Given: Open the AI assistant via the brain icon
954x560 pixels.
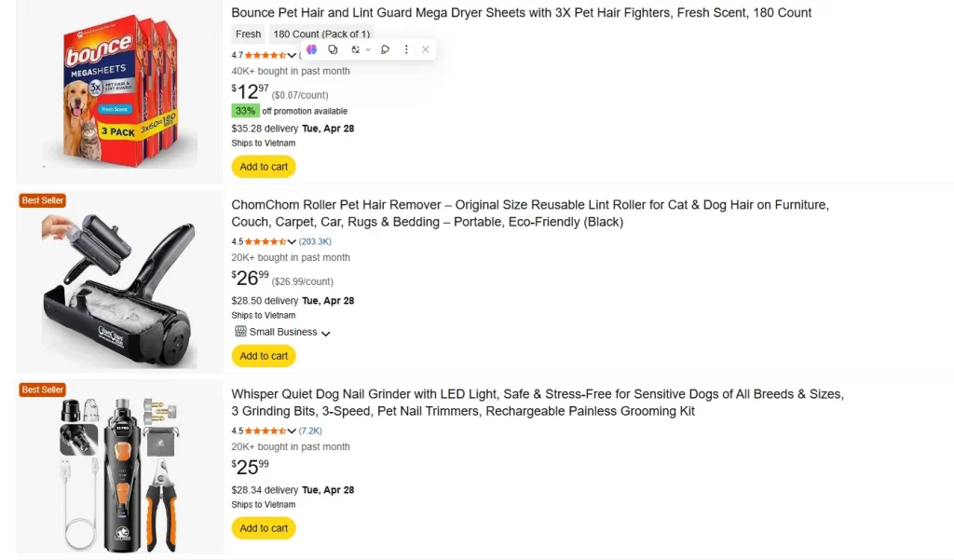Looking at the screenshot, I should [311, 49].
